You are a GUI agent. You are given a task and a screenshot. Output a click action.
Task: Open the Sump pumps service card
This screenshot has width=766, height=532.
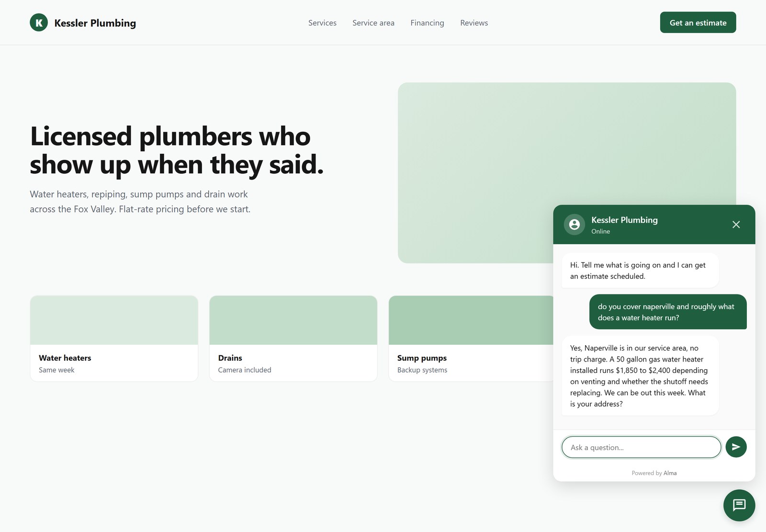(x=471, y=339)
